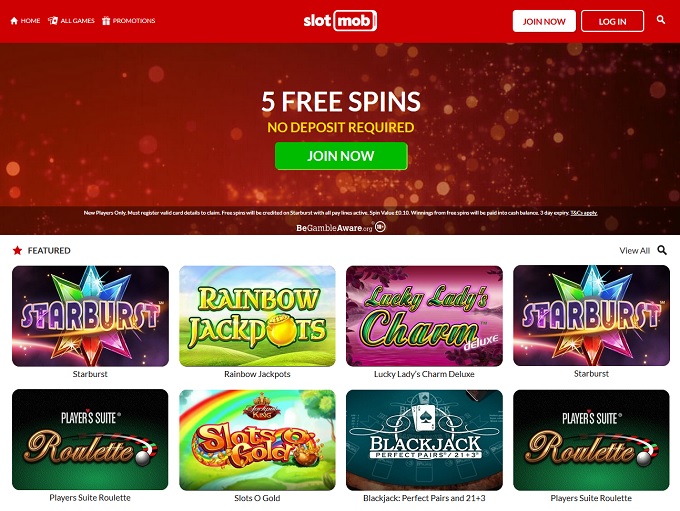Click the Log In button
Viewport: 680px width, 511px height.
[x=612, y=21]
